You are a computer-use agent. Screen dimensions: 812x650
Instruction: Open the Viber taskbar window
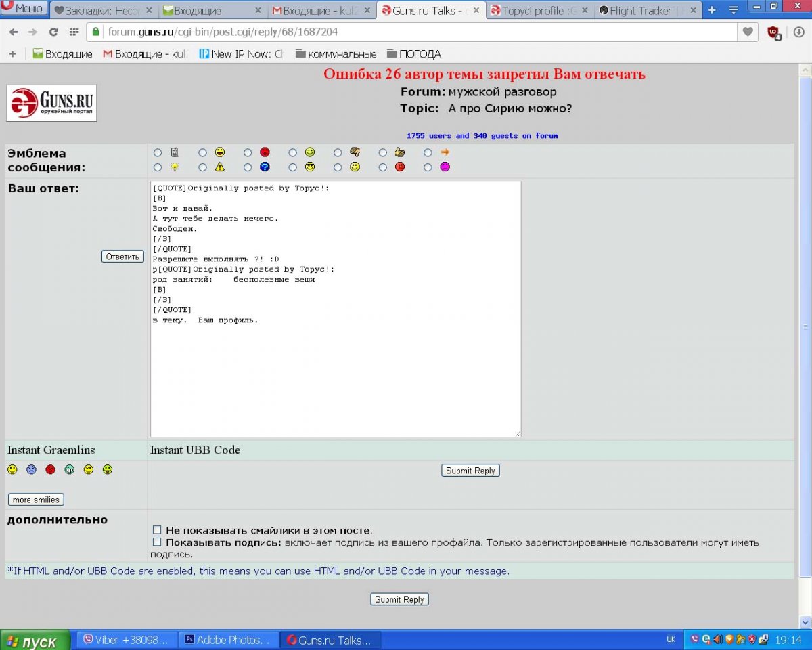pyautogui.click(x=128, y=640)
